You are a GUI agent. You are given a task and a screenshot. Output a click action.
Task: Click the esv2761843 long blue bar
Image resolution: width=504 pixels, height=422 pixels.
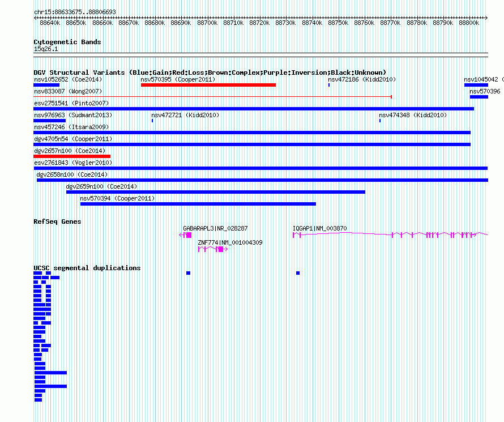coord(260,168)
